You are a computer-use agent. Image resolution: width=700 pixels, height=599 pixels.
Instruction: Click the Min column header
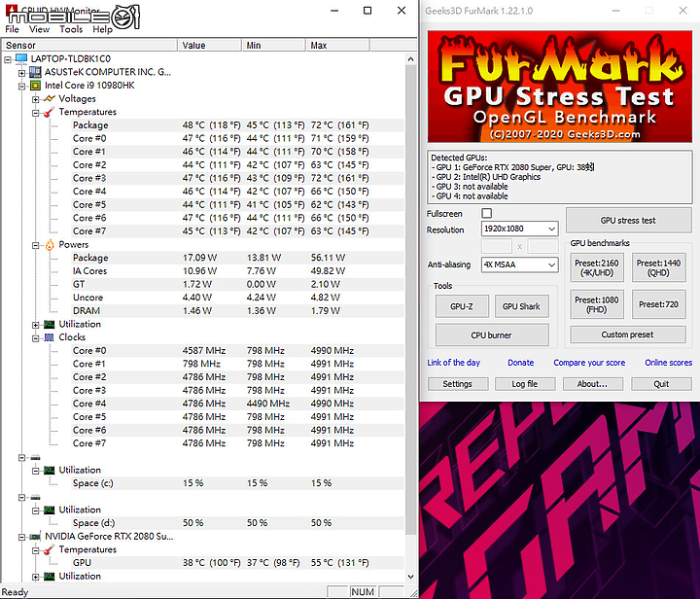(273, 45)
